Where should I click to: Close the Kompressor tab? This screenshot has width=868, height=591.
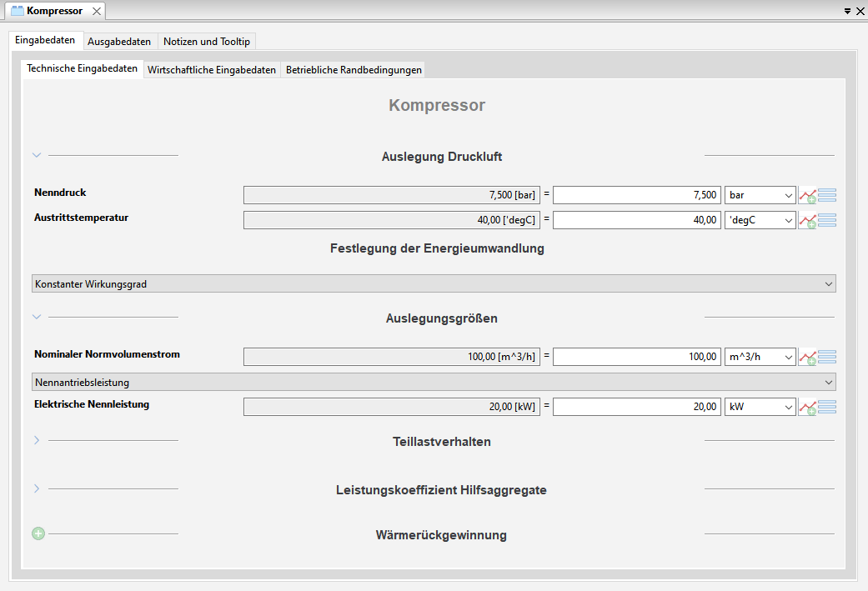click(97, 12)
